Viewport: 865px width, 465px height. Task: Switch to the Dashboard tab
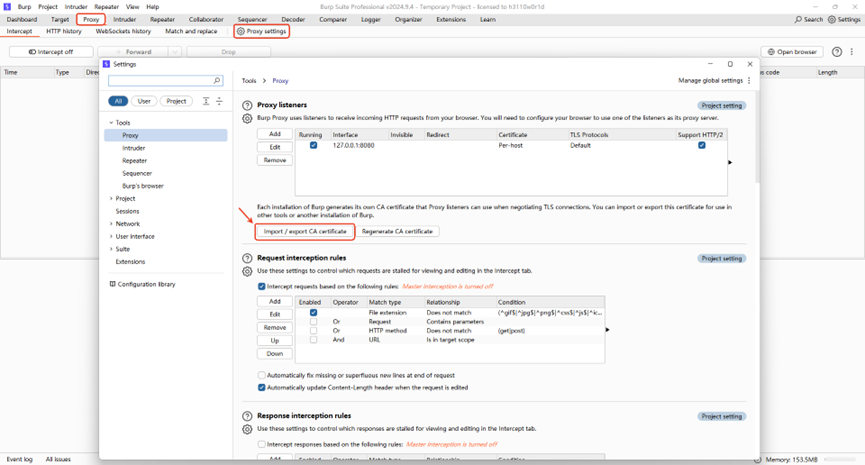click(x=22, y=19)
